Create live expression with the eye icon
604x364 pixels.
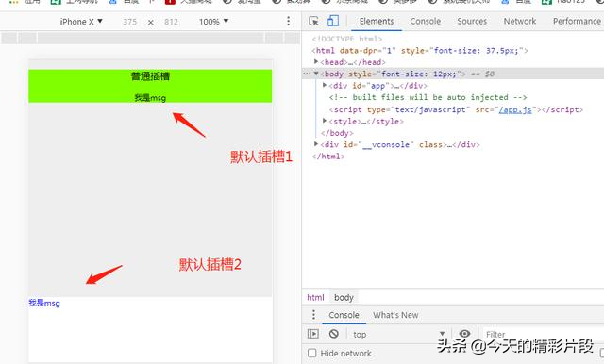coord(464,334)
